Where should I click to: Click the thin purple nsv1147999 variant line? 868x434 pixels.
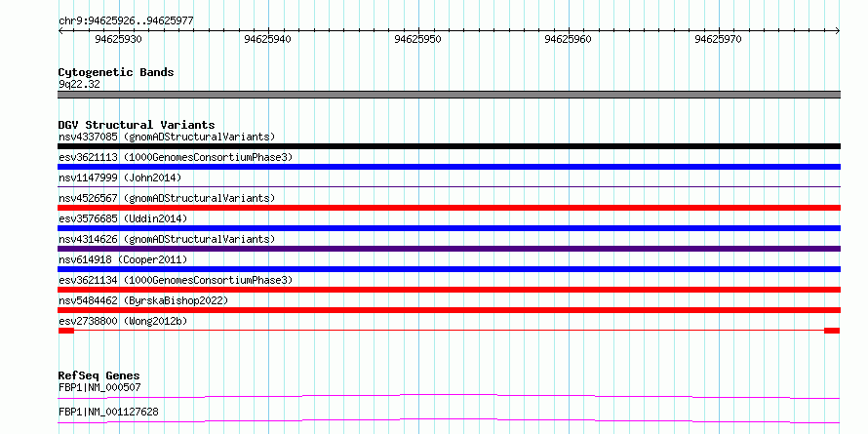click(x=449, y=187)
